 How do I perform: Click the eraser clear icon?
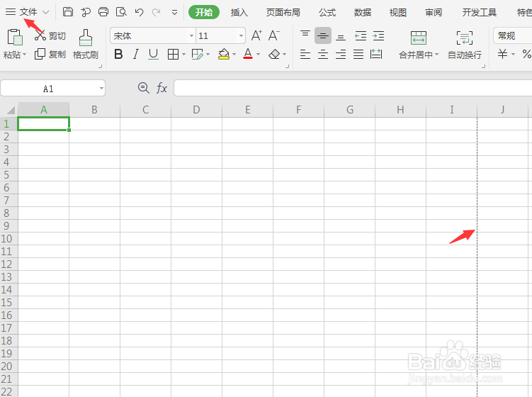click(x=274, y=54)
